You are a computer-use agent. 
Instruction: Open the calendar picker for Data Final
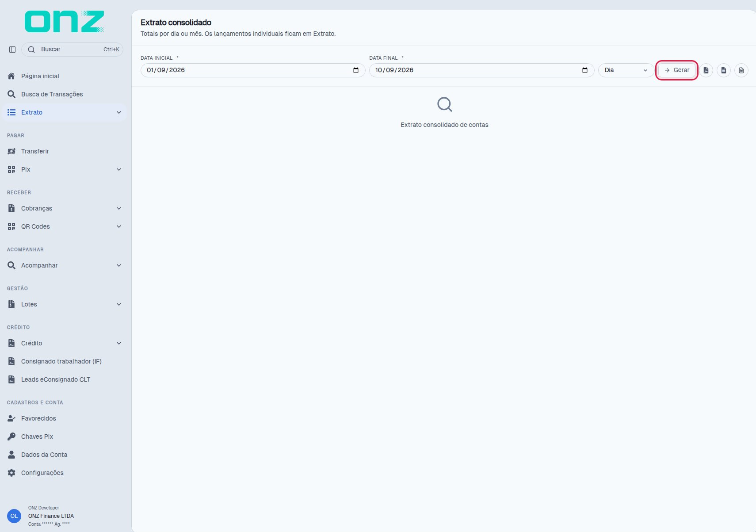[585, 70]
